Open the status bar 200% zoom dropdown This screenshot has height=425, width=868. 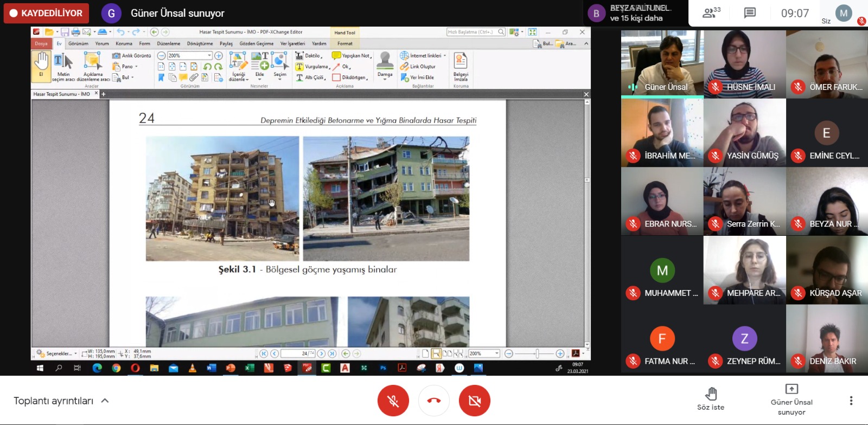pyautogui.click(x=496, y=353)
